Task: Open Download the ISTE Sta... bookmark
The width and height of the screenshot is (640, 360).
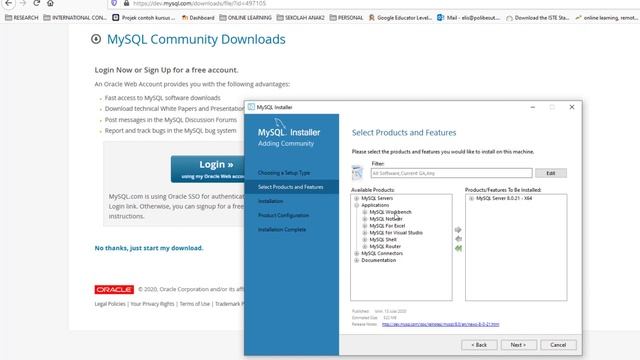Action: [538, 18]
